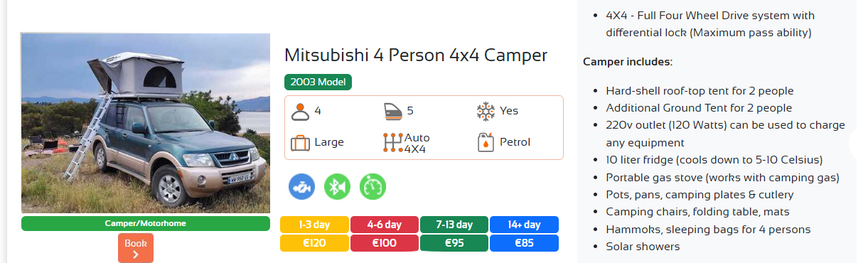The height and width of the screenshot is (263, 868).
Task: Click the gear shift transmission icon
Action: (x=393, y=142)
